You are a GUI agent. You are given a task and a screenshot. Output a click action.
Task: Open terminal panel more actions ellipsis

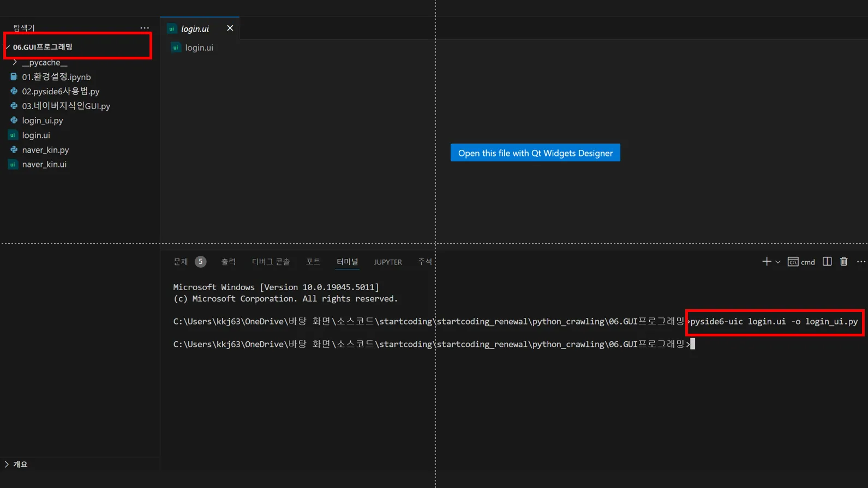[x=861, y=262]
